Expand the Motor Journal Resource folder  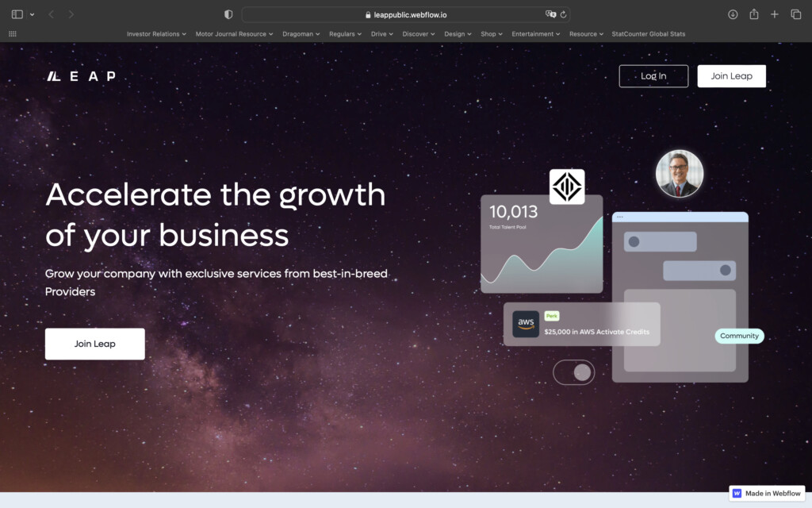[x=234, y=34]
